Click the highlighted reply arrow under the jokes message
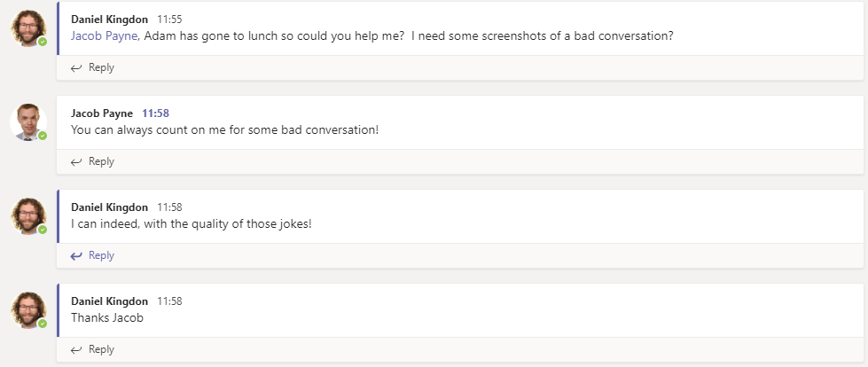The height and width of the screenshot is (367, 868). 76,255
